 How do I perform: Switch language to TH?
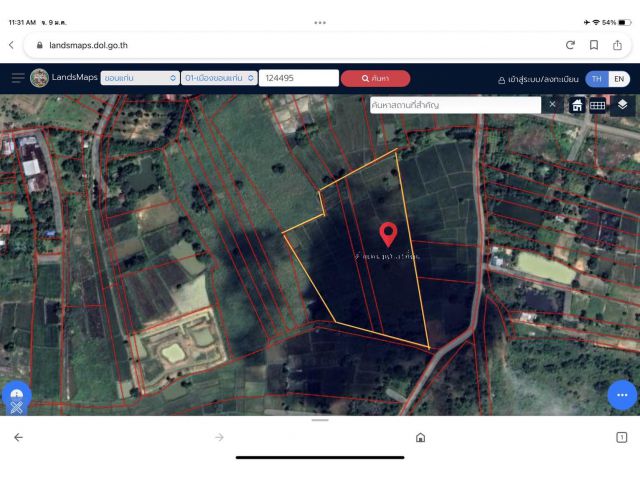click(x=597, y=79)
